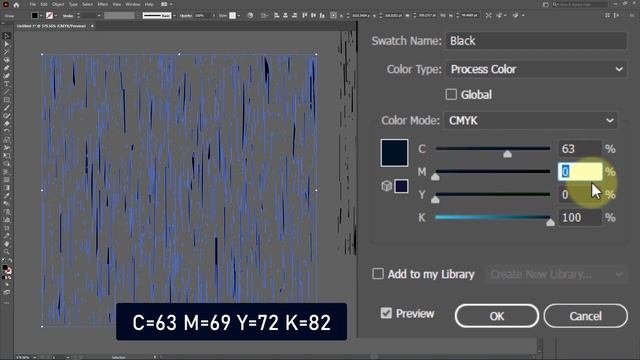The width and height of the screenshot is (640, 360).
Task: Open the Object menu
Action: pyautogui.click(x=58, y=4)
